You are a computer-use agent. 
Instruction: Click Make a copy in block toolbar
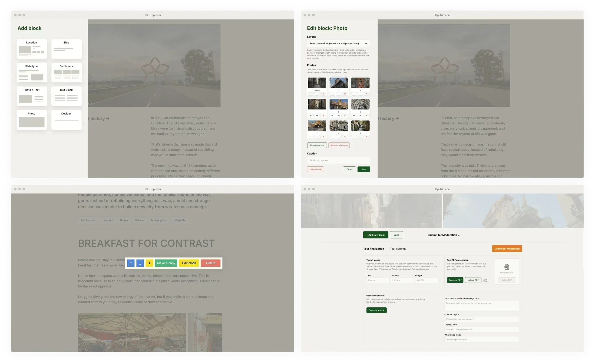166,263
